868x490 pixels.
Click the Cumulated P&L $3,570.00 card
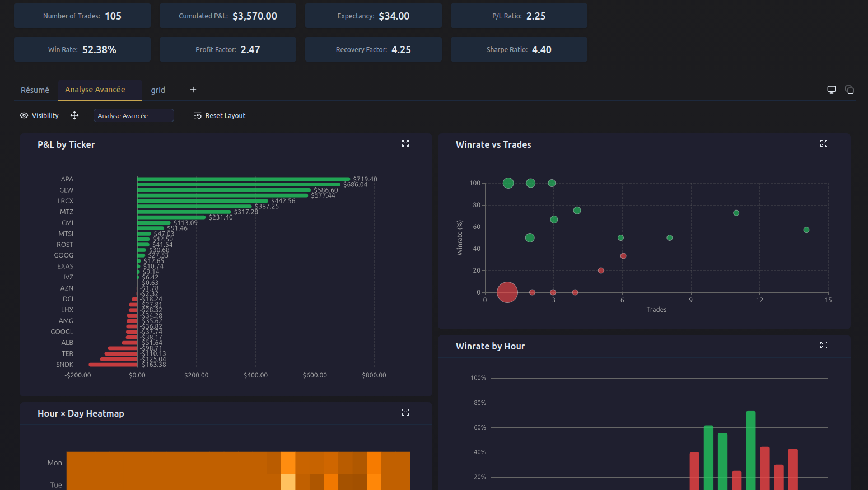228,16
